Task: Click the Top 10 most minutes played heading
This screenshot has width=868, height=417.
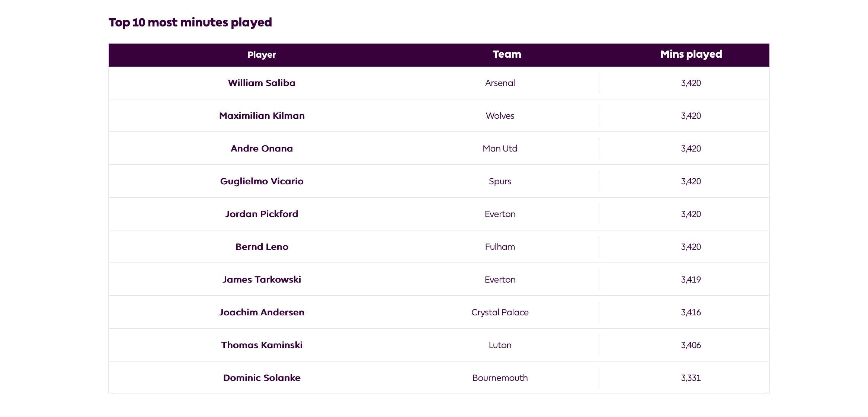Action: (190, 22)
